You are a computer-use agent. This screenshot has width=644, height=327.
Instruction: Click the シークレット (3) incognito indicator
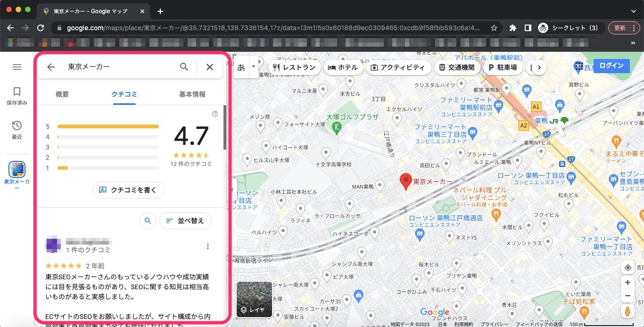(570, 28)
